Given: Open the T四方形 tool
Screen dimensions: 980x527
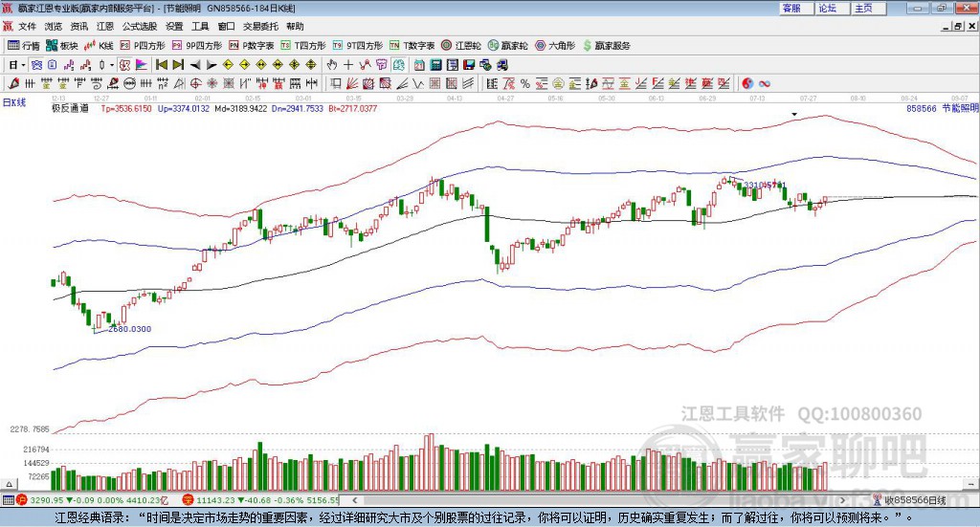Looking at the screenshot, I should (x=303, y=46).
